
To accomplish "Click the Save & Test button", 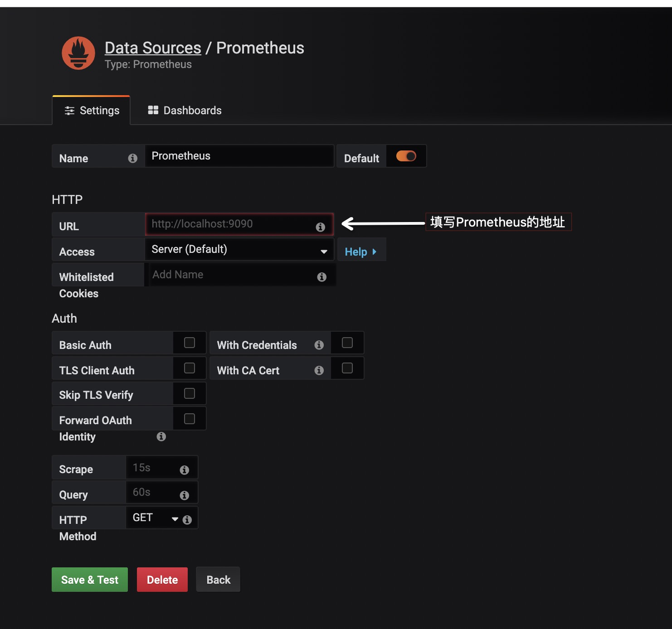I will click(x=89, y=579).
